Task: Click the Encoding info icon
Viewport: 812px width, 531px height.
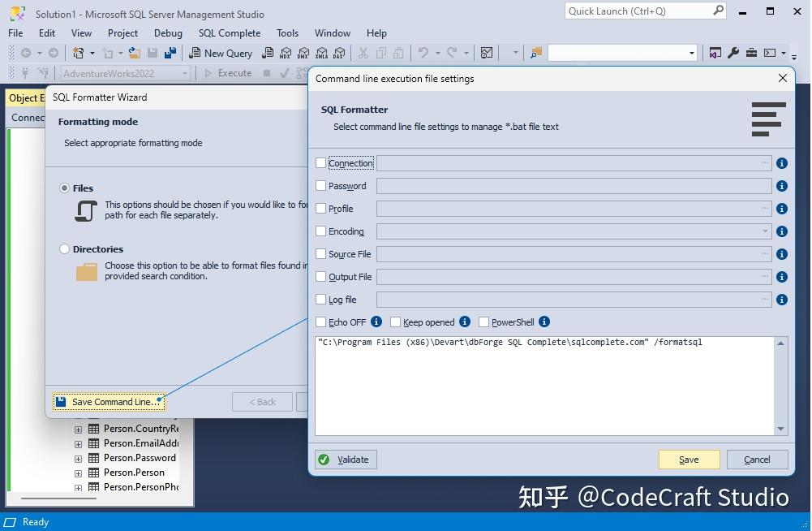Action: [782, 231]
